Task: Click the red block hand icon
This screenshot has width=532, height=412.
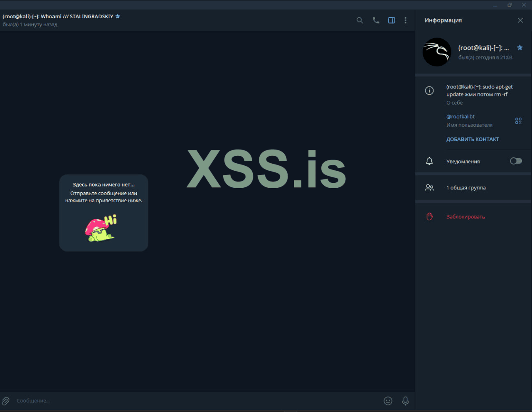Action: coord(429,216)
